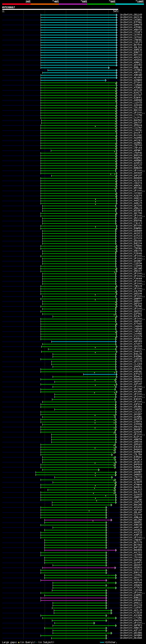146x644 pixels.
Task: Click the cyan alignment bar for UniRef100_B8BLJ6
Action: click(75, 68)
